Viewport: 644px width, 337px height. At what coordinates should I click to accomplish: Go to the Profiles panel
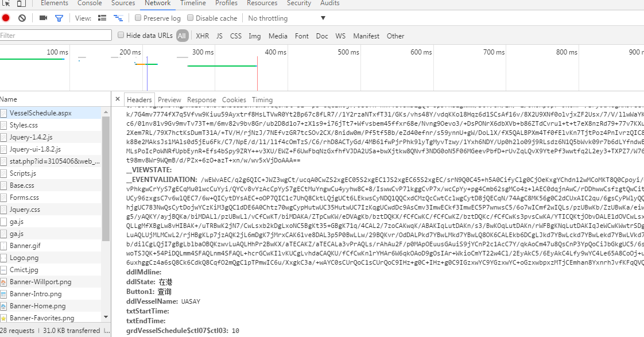pyautogui.click(x=226, y=3)
